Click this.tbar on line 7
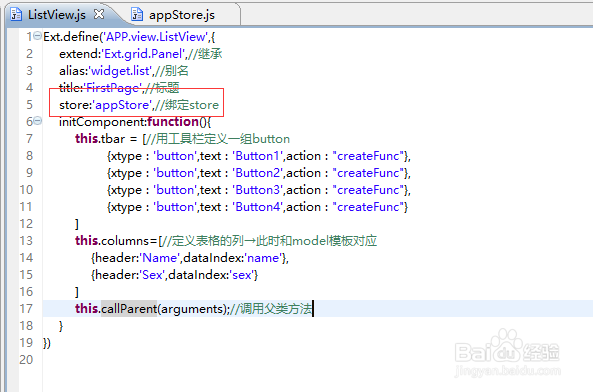The width and height of the screenshot is (593, 392). (100, 139)
